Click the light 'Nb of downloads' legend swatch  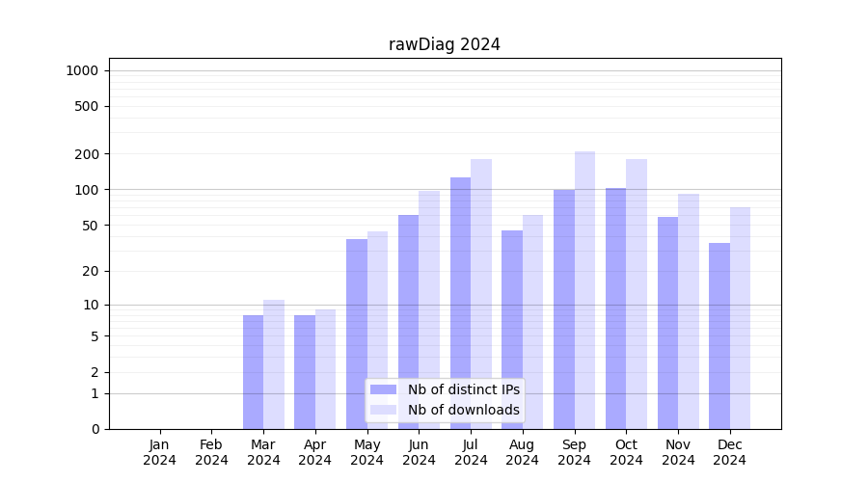tap(383, 410)
